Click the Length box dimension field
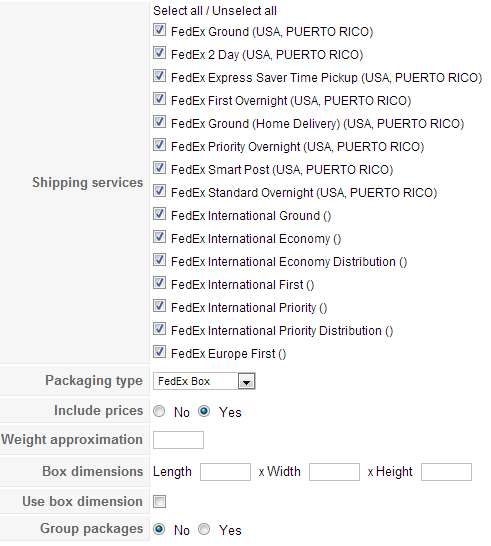The width and height of the screenshot is (491, 546). click(225, 472)
